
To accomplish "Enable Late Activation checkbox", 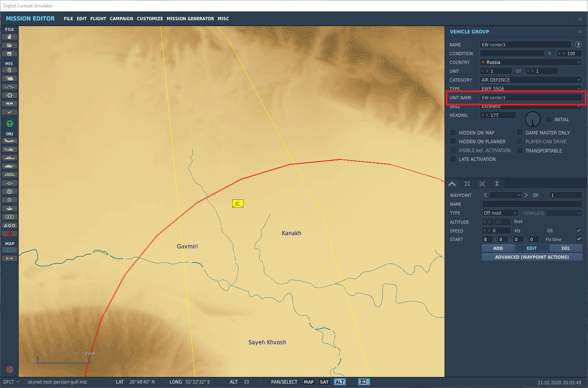I will (x=453, y=159).
